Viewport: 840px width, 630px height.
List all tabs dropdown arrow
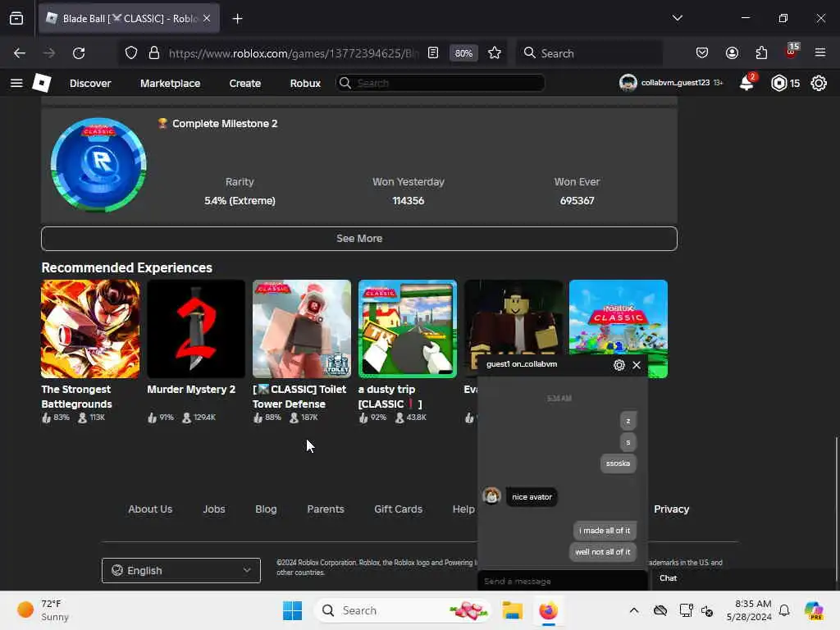click(677, 18)
